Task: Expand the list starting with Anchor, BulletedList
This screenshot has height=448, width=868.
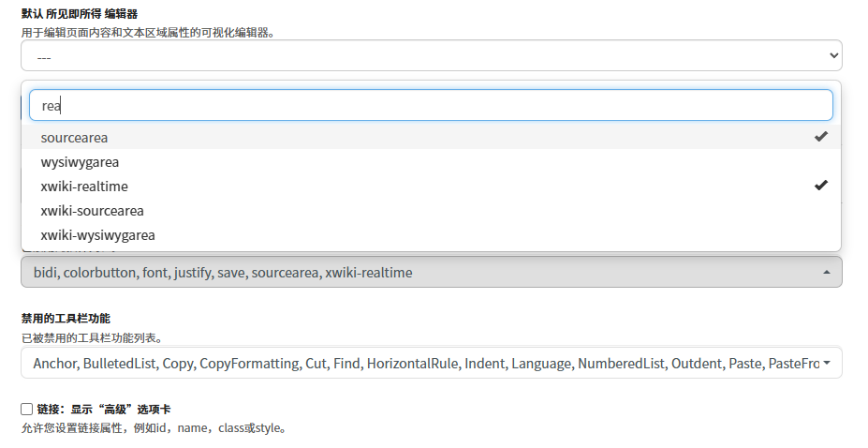Action: 421,363
